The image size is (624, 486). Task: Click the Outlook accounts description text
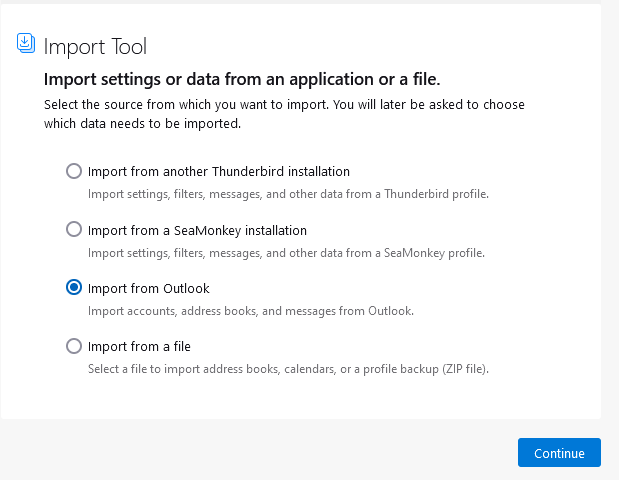[x=253, y=313]
